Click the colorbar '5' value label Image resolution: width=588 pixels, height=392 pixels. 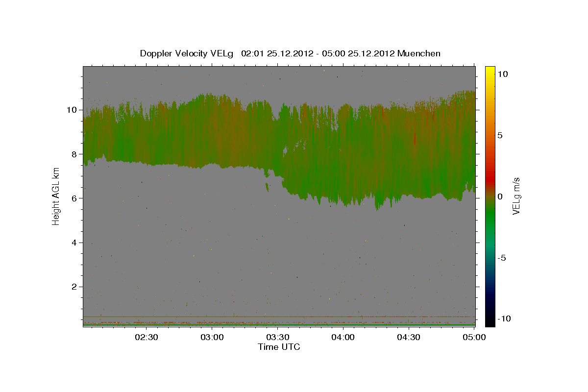(500, 135)
